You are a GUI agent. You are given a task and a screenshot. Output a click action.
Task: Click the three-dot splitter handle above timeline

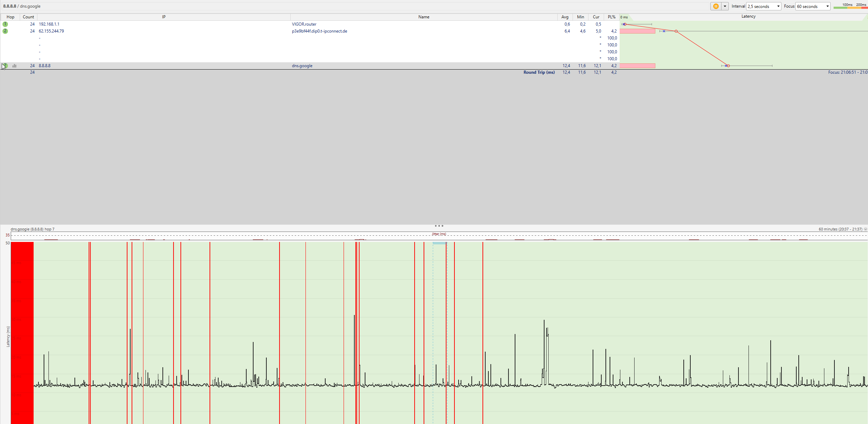coord(439,226)
